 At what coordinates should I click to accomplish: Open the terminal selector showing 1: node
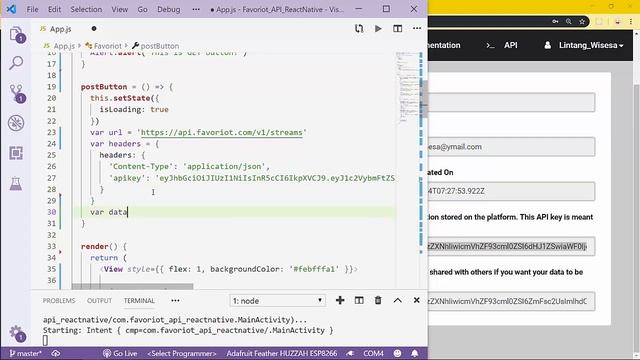[x=277, y=301]
